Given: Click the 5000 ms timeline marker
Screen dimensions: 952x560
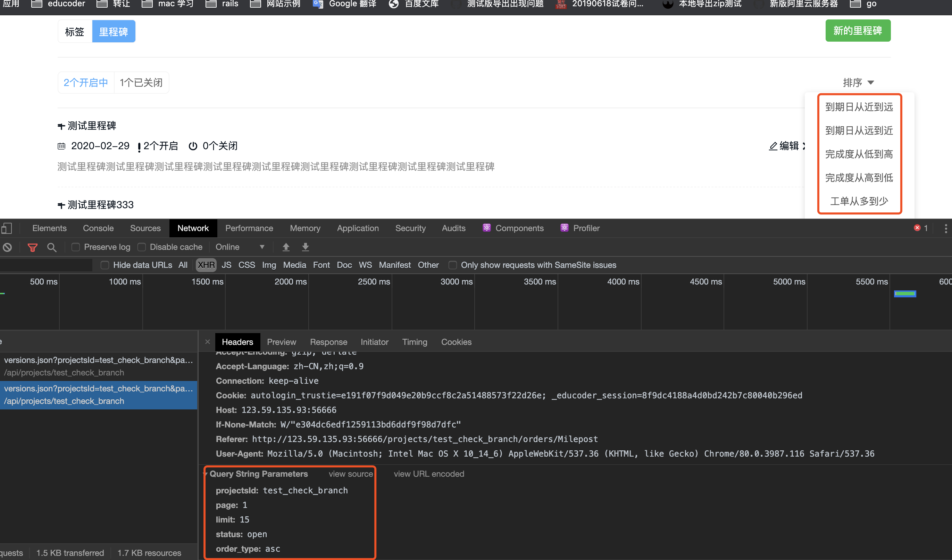Looking at the screenshot, I should pos(789,282).
